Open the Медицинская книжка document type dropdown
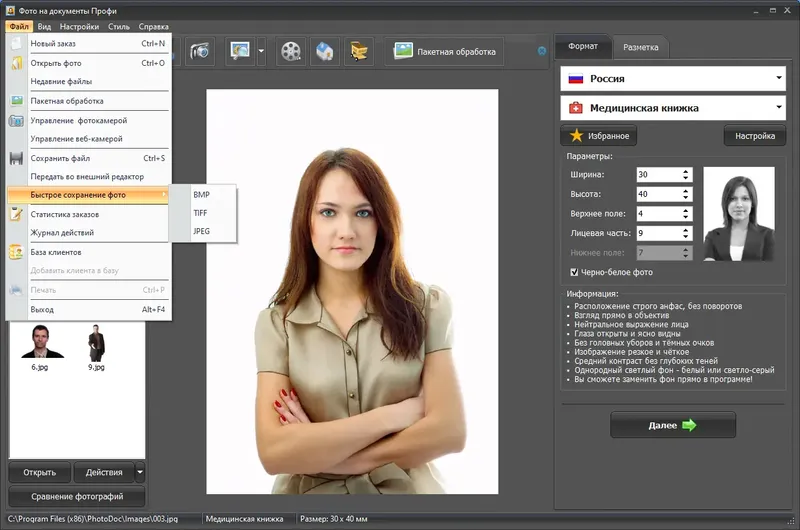Image resolution: width=800 pixels, height=530 pixels. coord(778,107)
